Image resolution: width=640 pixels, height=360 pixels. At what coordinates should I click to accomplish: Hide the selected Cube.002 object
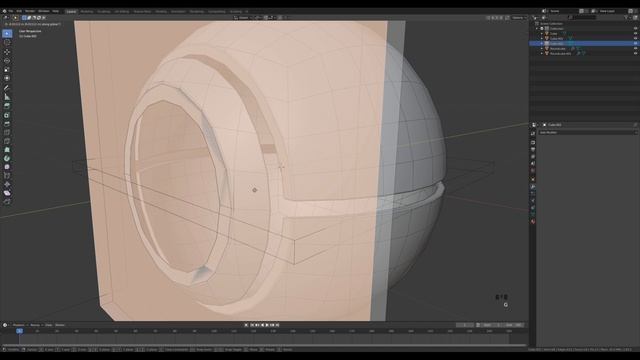click(x=636, y=43)
